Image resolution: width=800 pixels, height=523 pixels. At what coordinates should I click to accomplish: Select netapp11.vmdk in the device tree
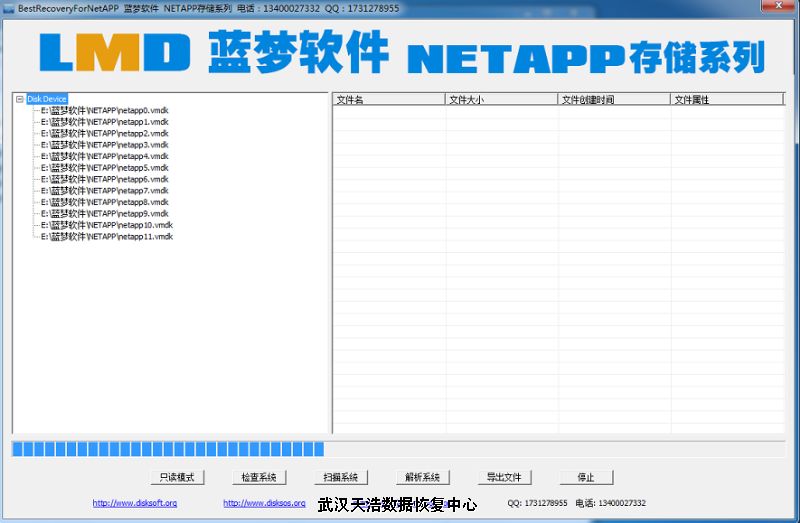tap(106, 237)
